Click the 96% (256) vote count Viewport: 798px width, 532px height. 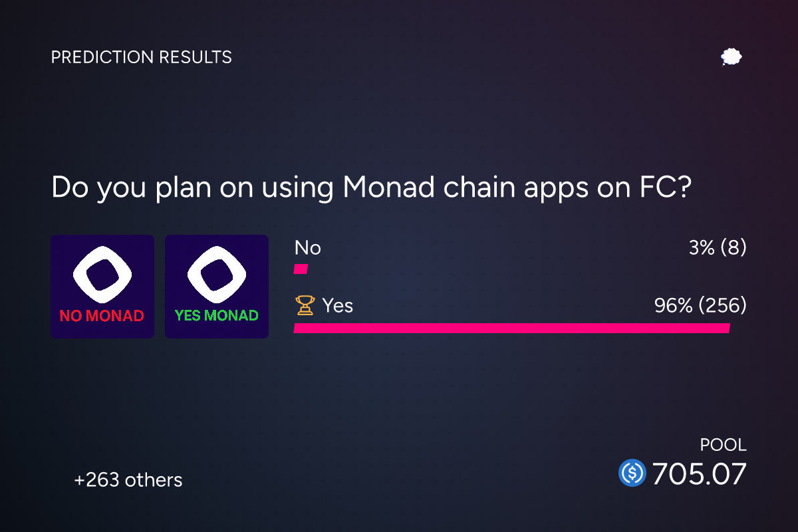701,306
